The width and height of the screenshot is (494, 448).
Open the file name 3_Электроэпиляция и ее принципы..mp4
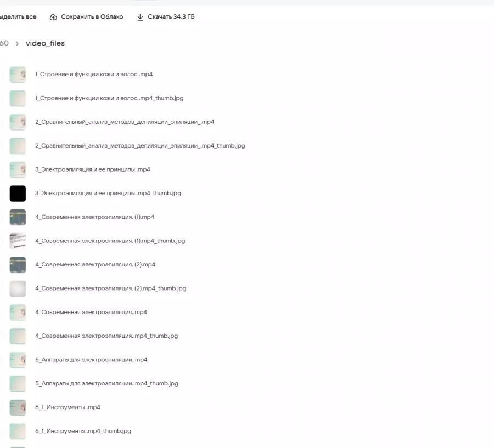(x=92, y=169)
